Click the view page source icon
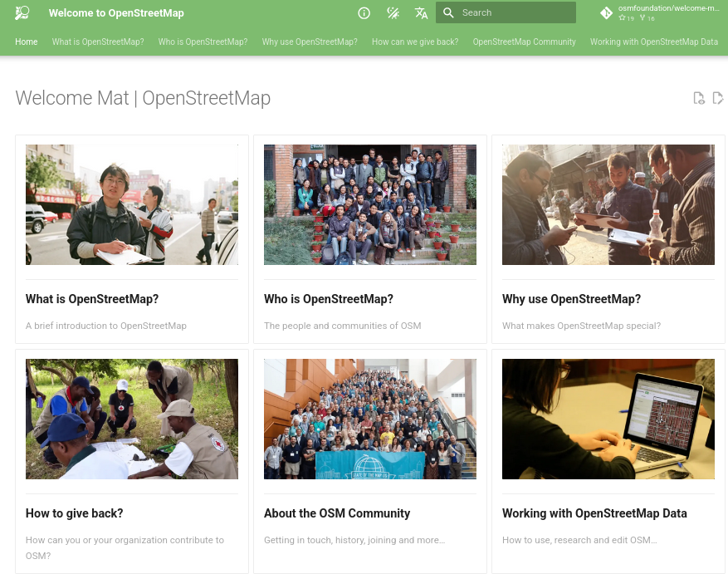Image resolution: width=728 pixels, height=574 pixels. pos(699,98)
